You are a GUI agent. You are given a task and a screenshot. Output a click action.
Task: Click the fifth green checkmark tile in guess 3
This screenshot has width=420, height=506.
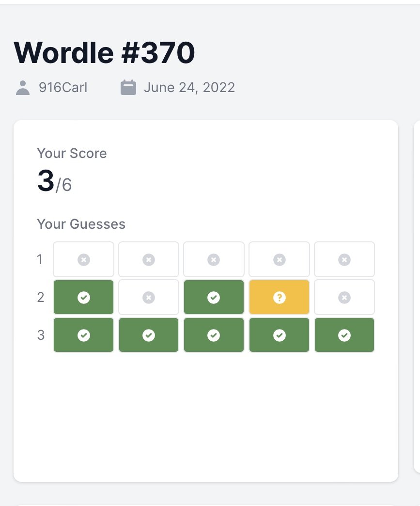[x=344, y=335]
